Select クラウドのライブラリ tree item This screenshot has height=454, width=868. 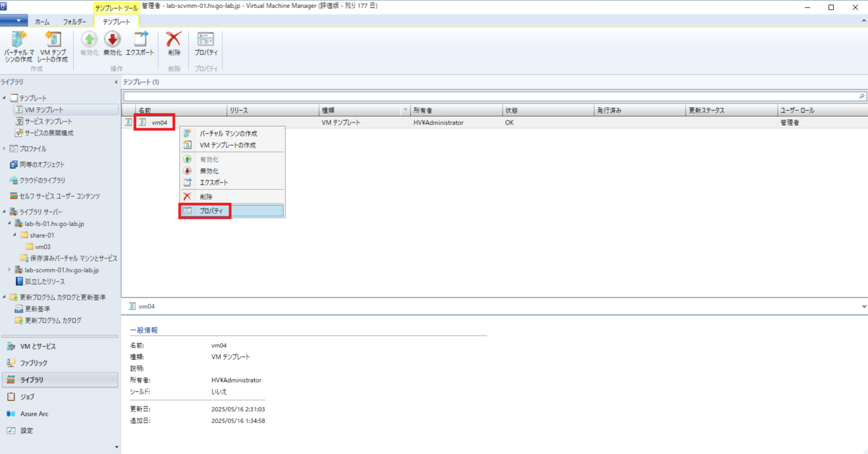click(x=38, y=180)
